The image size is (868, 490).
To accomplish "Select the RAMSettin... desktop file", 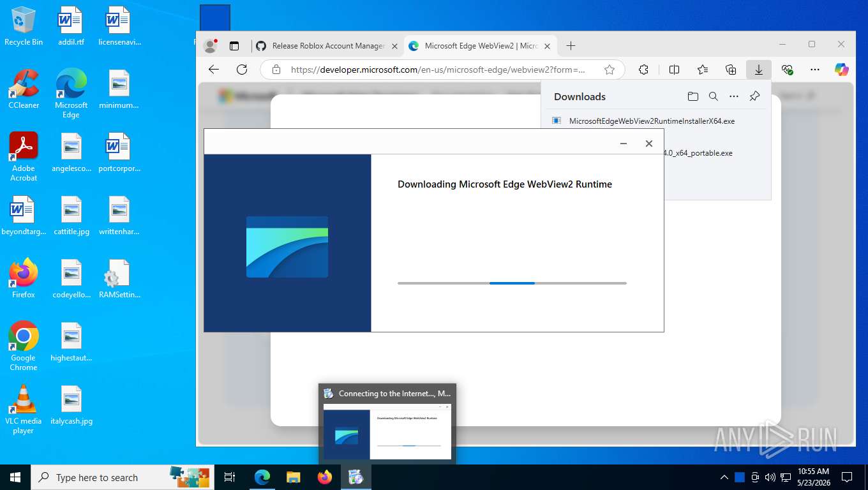I will 119,279.
